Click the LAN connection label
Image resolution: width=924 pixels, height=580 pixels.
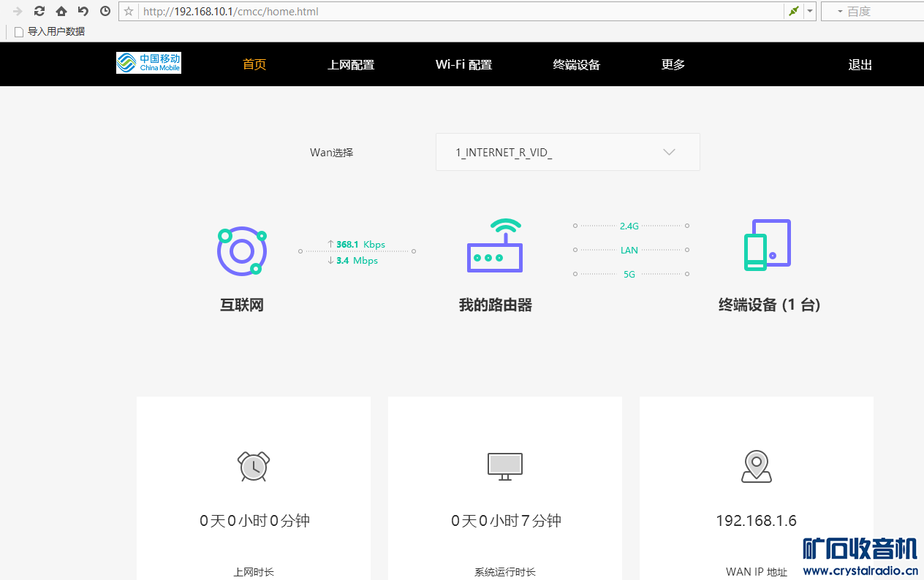[629, 250]
